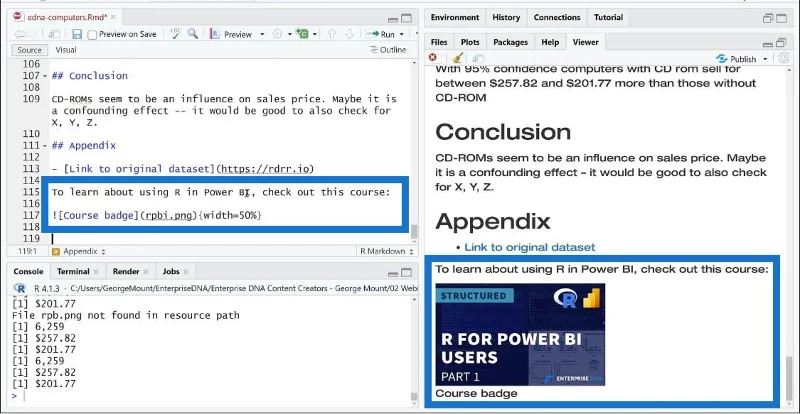Click the back navigation arrow in editor toolbar
The height and width of the screenshot is (414, 800).
point(19,34)
